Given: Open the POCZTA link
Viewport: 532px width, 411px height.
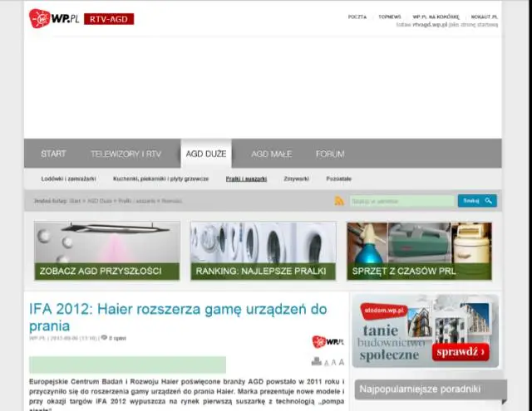Looking at the screenshot, I should pos(357,17).
